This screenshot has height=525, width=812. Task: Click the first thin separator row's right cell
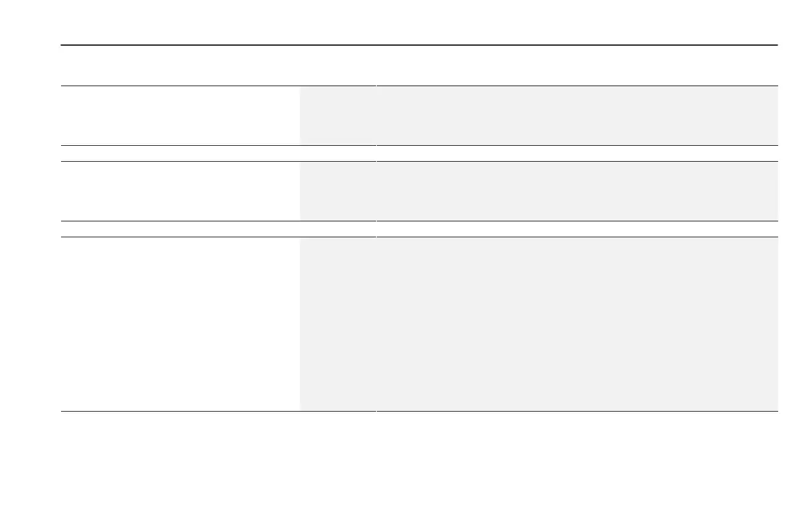point(576,153)
